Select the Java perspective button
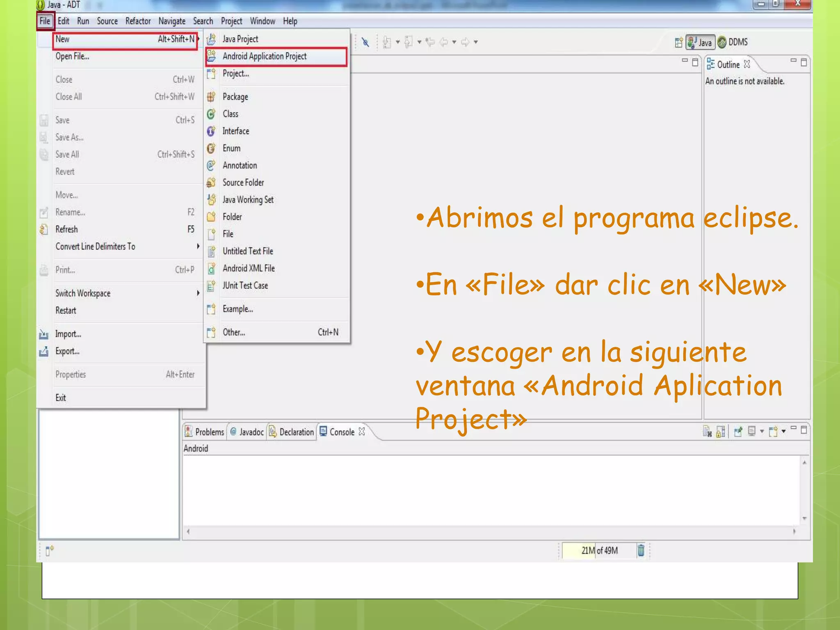Image resolution: width=840 pixels, height=630 pixels. [x=700, y=42]
